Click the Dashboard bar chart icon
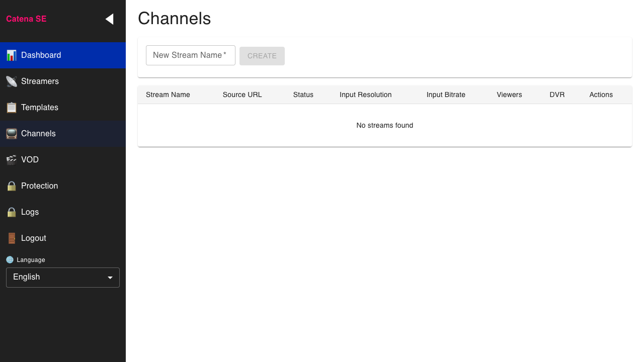Screen dimensions: 644x362 11,55
